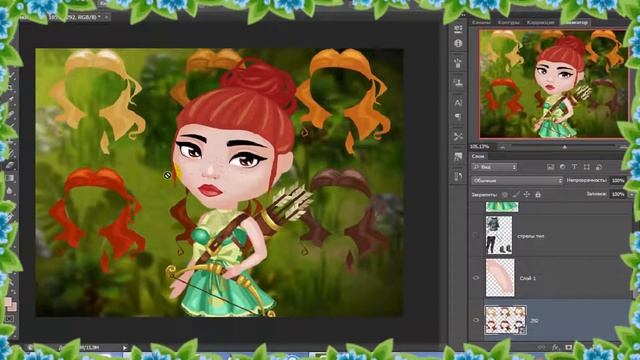Click the fill 100% field
The image size is (640, 360).
coord(618,195)
